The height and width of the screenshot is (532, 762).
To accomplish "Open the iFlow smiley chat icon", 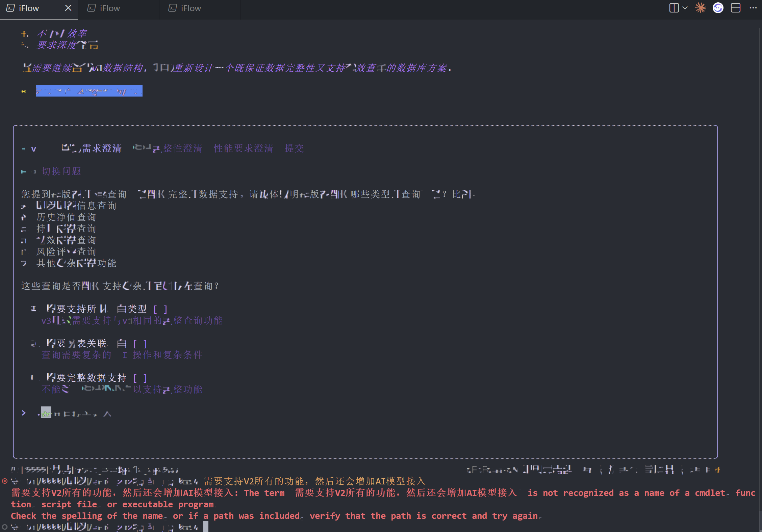I will point(718,8).
